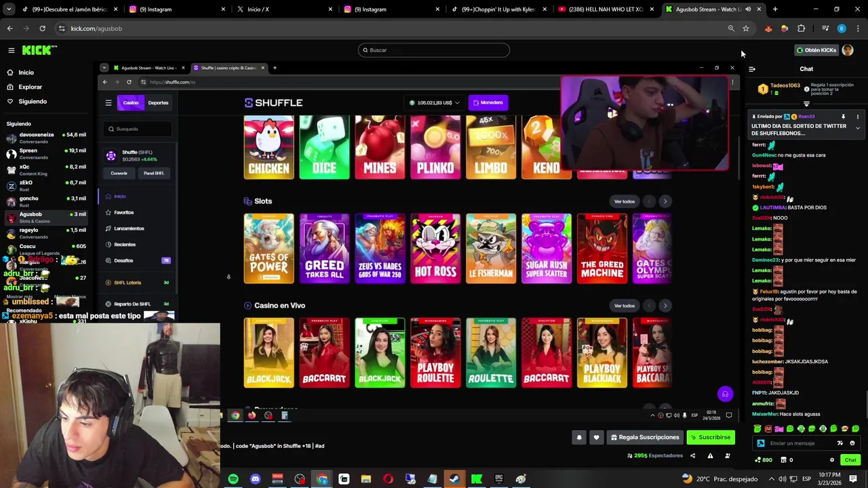Click the Kick Buscar search field
Image resolution: width=868 pixels, height=488 pixels.
click(x=433, y=50)
